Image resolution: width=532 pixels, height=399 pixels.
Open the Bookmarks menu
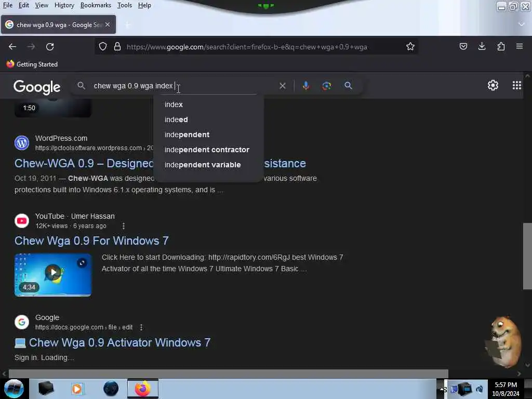[96, 5]
